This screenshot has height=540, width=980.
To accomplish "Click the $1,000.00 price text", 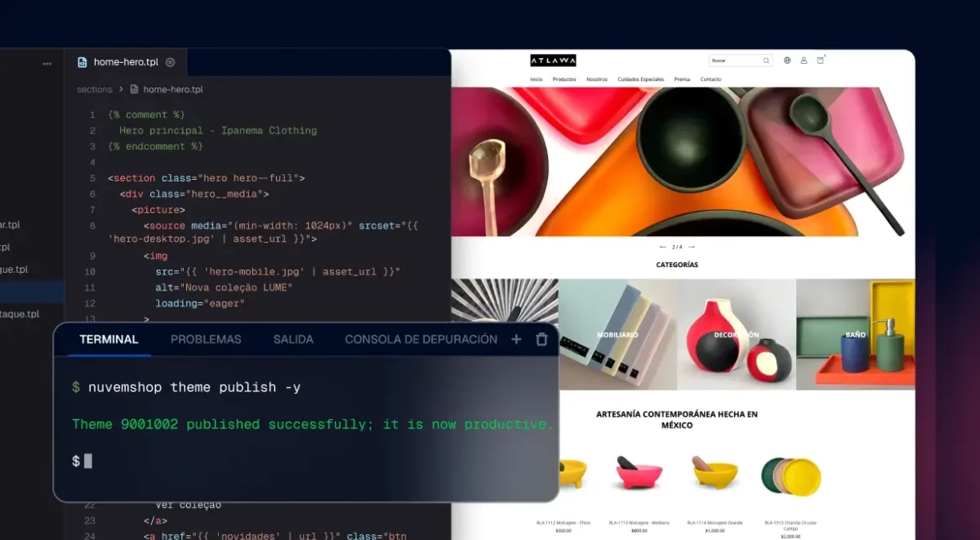I will (x=715, y=531).
